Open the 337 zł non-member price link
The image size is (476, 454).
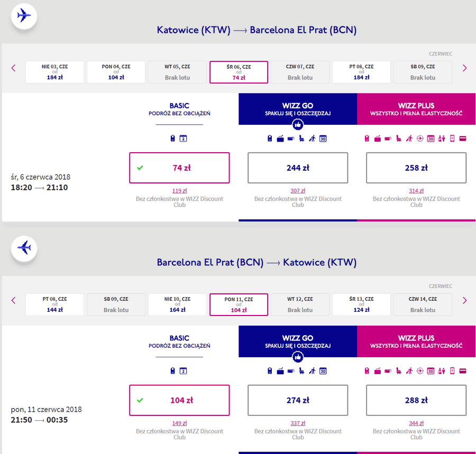click(x=298, y=423)
